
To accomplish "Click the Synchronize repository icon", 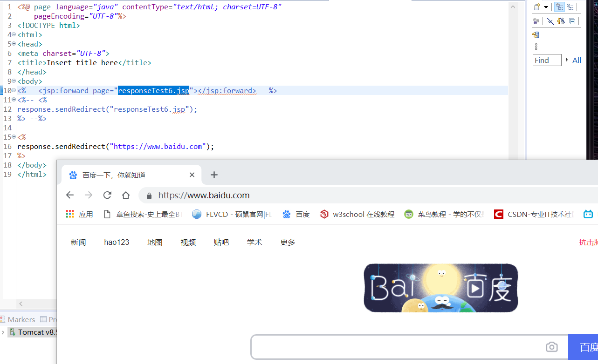I will coord(536,35).
